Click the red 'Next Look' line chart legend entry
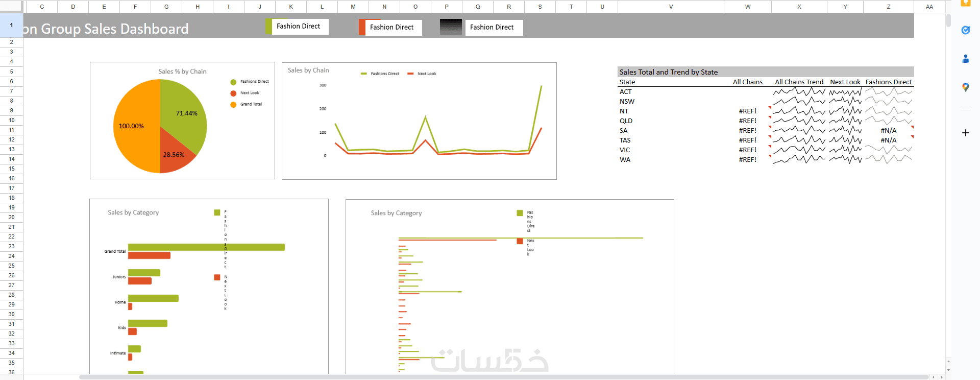The image size is (980, 380). [x=422, y=74]
